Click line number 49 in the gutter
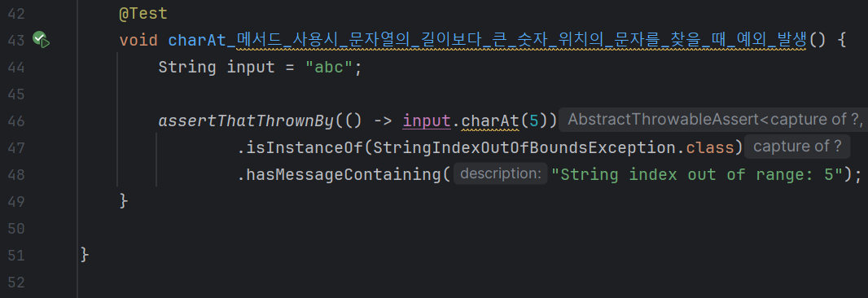 15,202
